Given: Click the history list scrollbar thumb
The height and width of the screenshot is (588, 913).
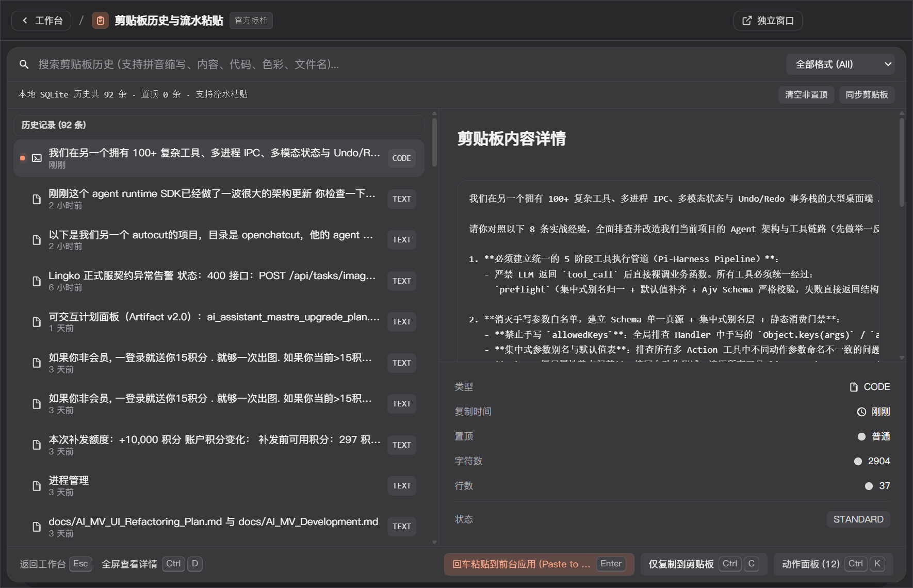Looking at the screenshot, I should tap(434, 142).
